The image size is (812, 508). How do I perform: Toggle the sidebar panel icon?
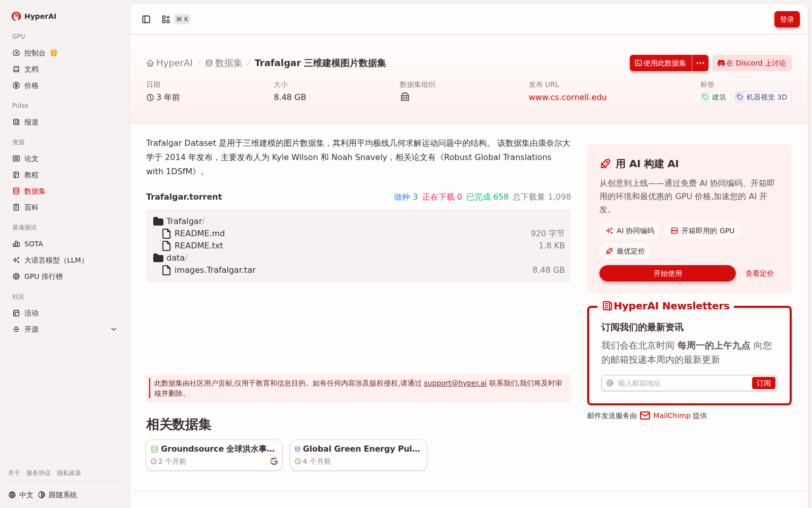pyautogui.click(x=146, y=19)
